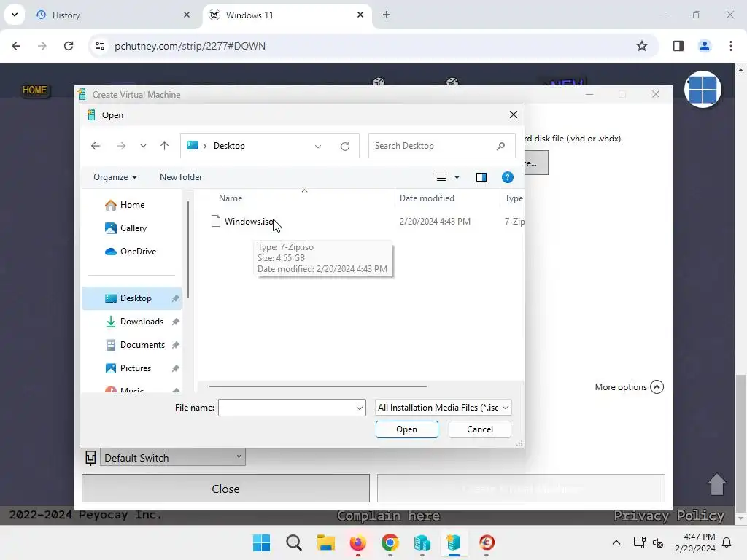The width and height of the screenshot is (747, 560).
Task: Create a New folder
Action: pyautogui.click(x=181, y=177)
